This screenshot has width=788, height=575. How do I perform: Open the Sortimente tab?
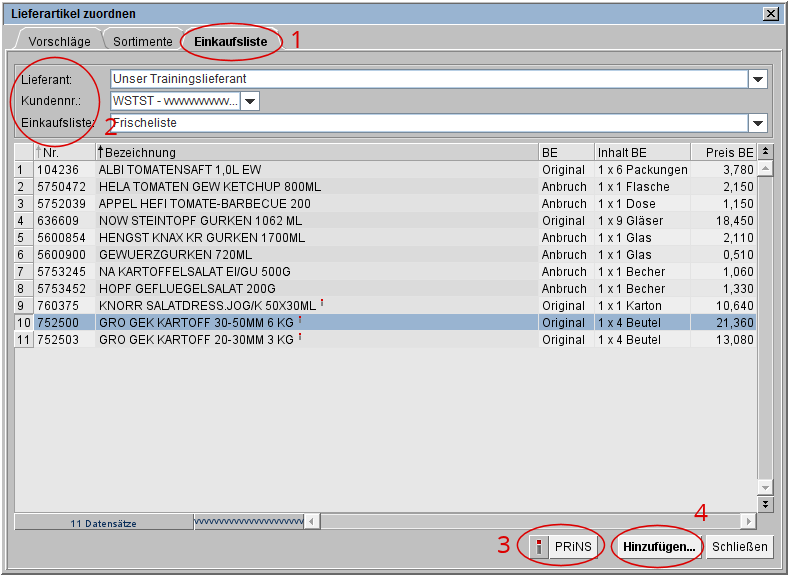point(142,42)
